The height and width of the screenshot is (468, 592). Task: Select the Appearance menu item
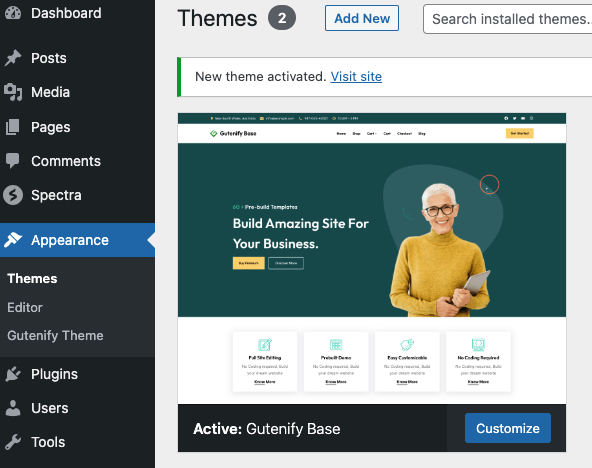pyautogui.click(x=77, y=240)
